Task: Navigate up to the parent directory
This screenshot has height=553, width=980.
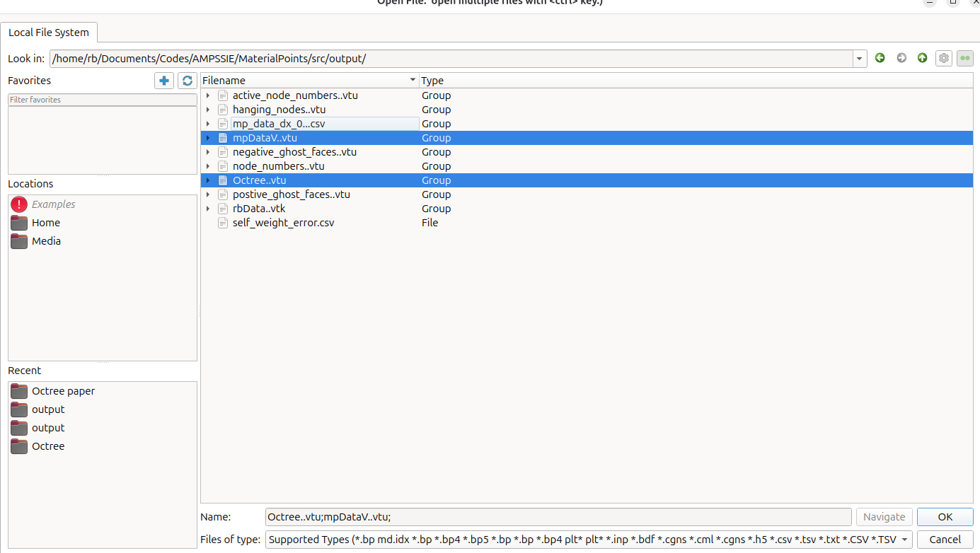Action: pos(922,58)
